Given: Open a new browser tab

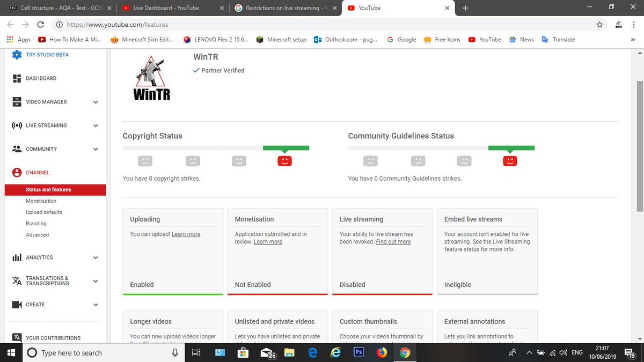Looking at the screenshot, I should pos(465,8).
